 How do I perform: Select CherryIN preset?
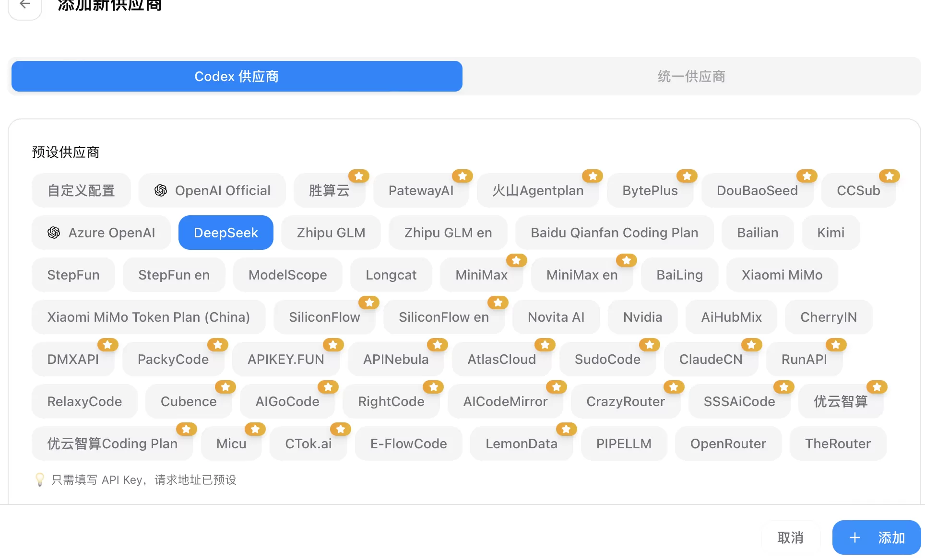(829, 317)
